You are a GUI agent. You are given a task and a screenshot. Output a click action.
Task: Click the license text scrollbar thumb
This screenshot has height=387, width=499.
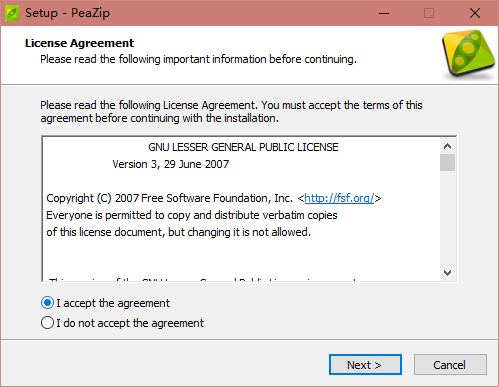(447, 162)
